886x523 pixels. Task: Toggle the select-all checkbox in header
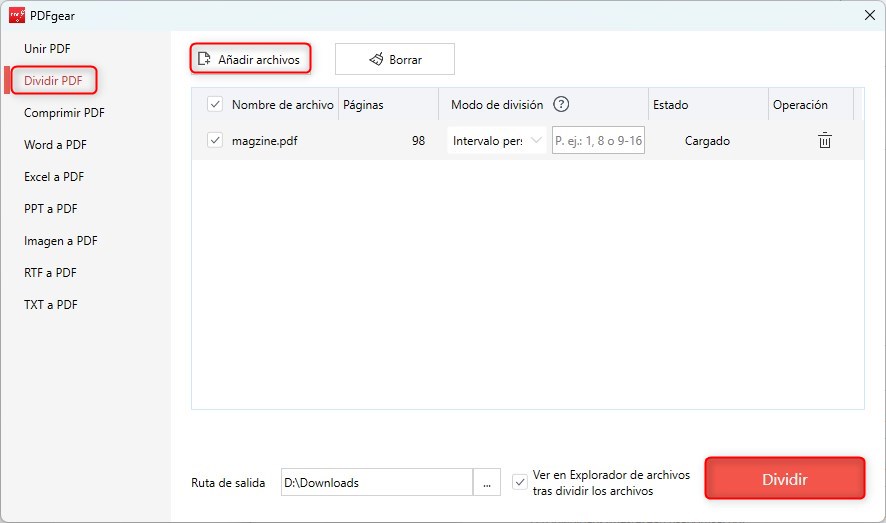pos(214,104)
